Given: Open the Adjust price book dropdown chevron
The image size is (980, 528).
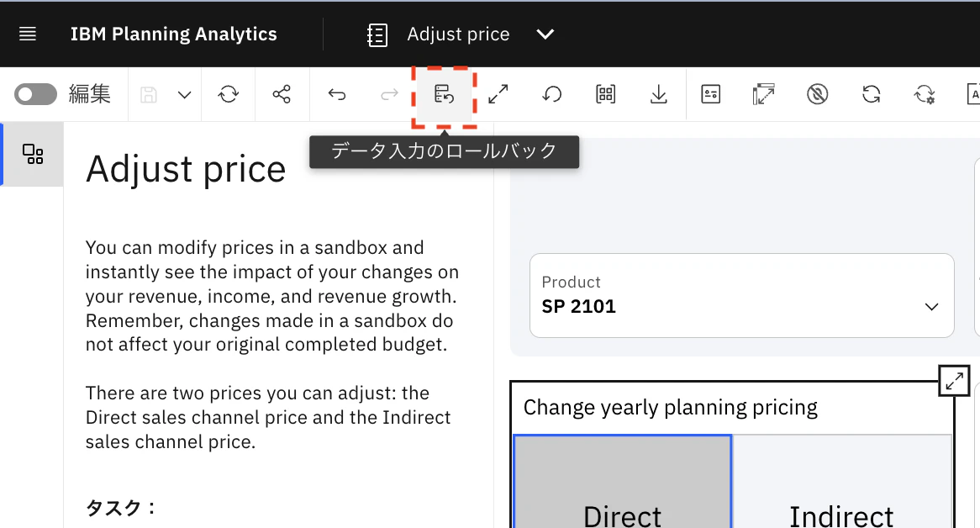Looking at the screenshot, I should tap(545, 34).
